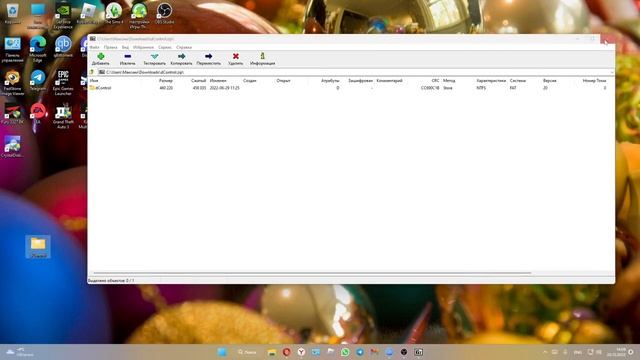
Task: Open GeForce Experience desktop shortcut
Action: (63, 16)
